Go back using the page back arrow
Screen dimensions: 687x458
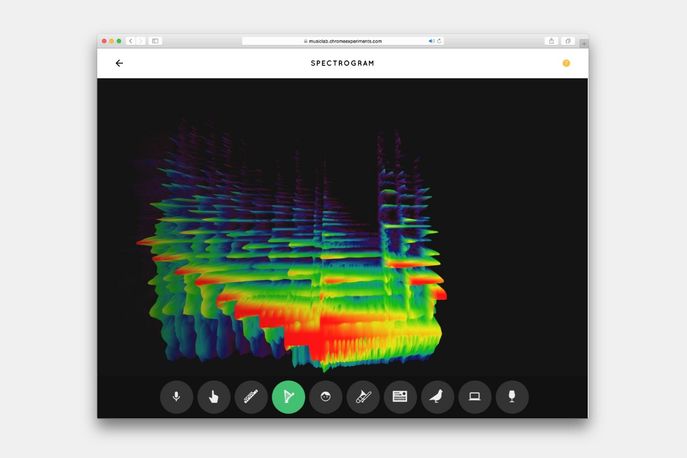pyautogui.click(x=119, y=63)
